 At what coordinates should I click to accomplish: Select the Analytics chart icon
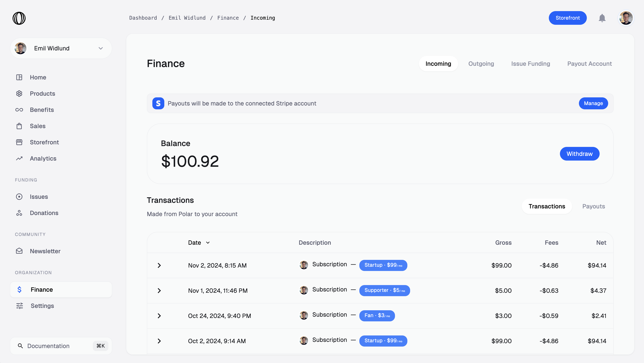(x=19, y=158)
